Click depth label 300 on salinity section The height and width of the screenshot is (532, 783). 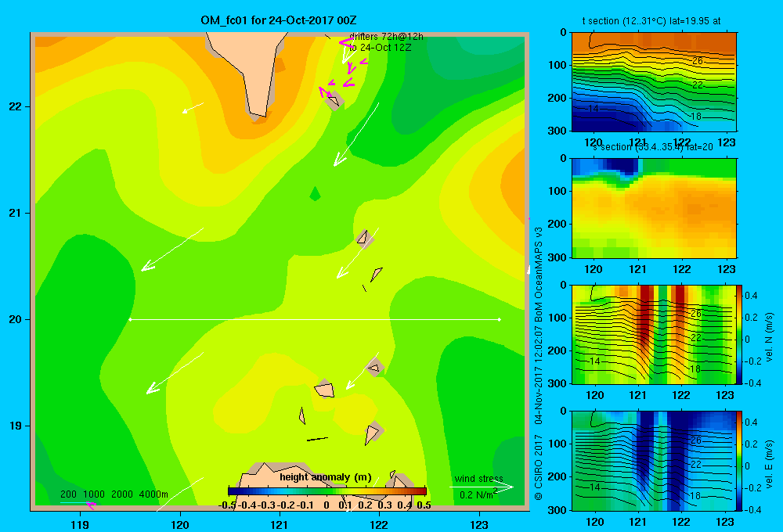[557, 257]
